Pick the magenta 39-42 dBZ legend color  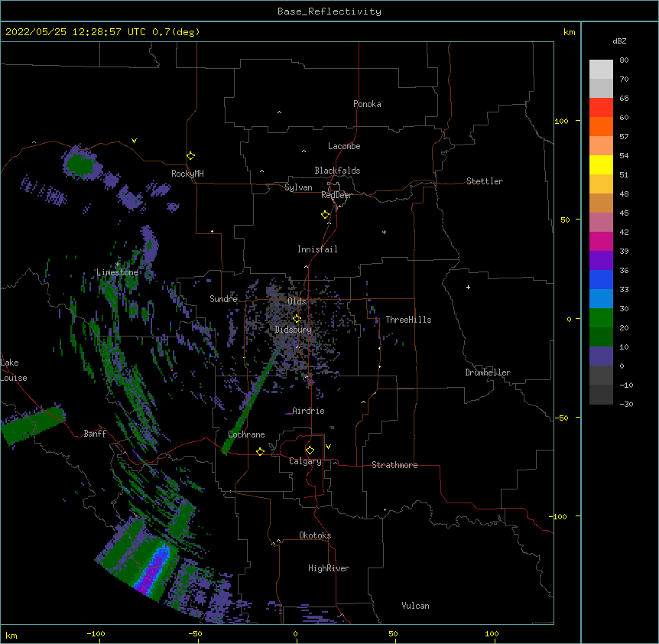(601, 241)
